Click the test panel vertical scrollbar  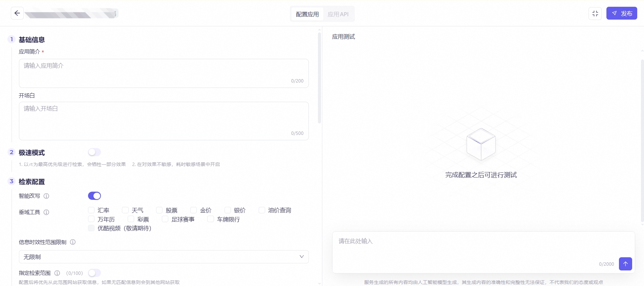pos(642,140)
